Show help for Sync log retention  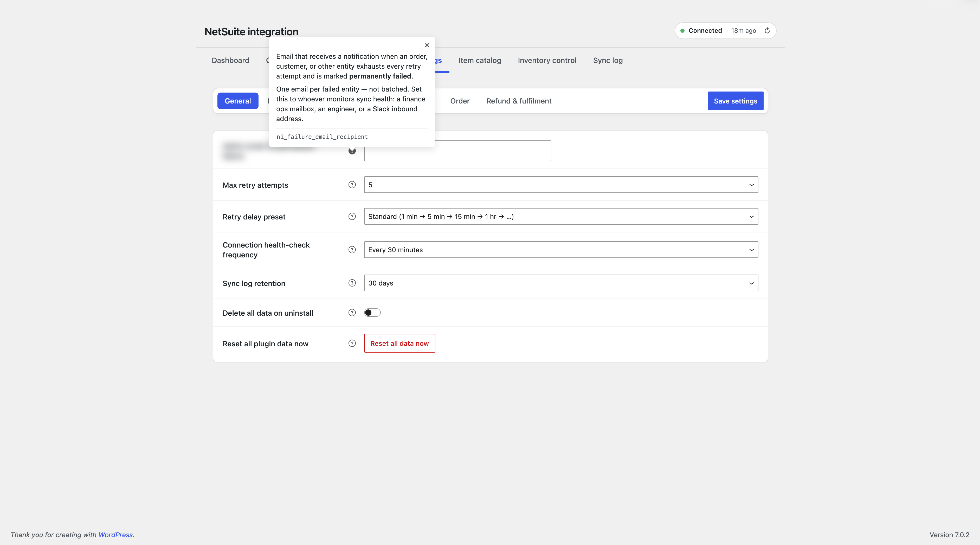coord(352,283)
